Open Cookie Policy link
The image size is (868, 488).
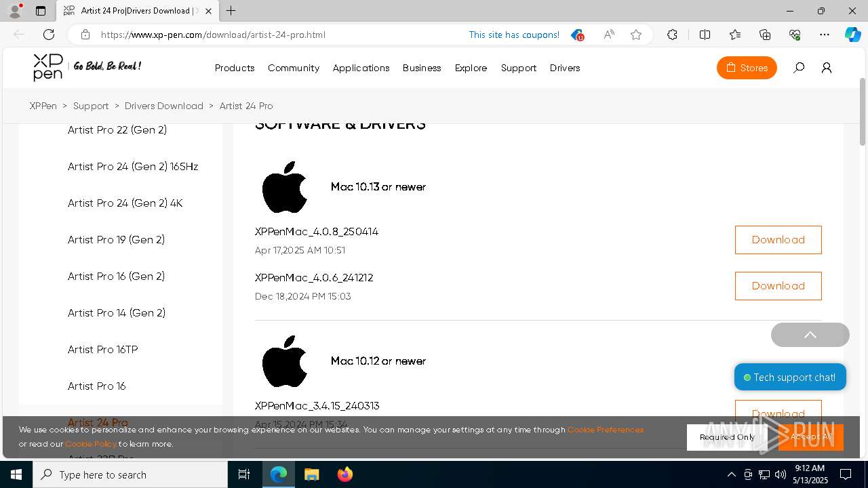tap(91, 444)
